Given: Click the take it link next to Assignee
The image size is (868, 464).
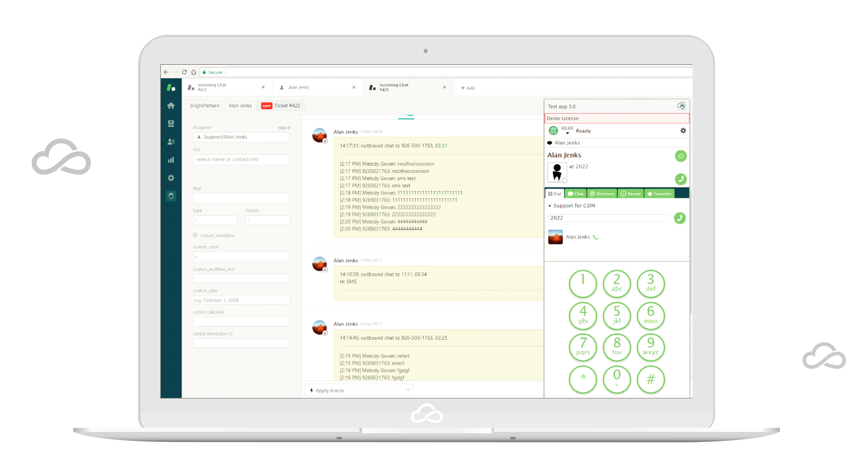Looking at the screenshot, I should (x=285, y=128).
